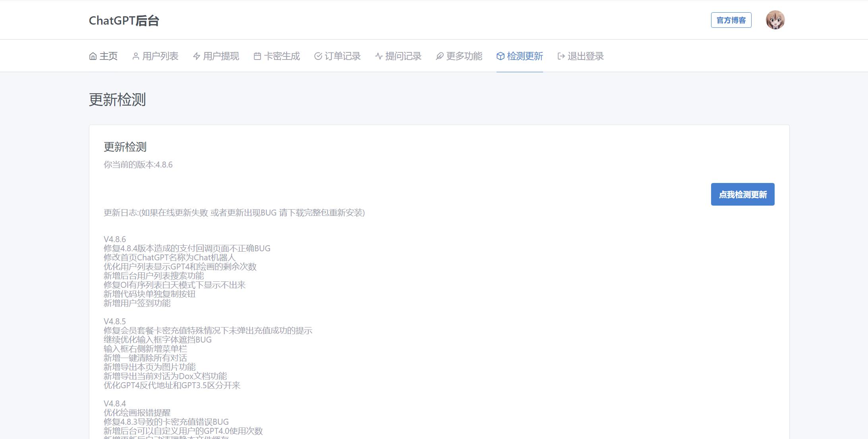Click the user icon beside 用户列表

click(136, 56)
